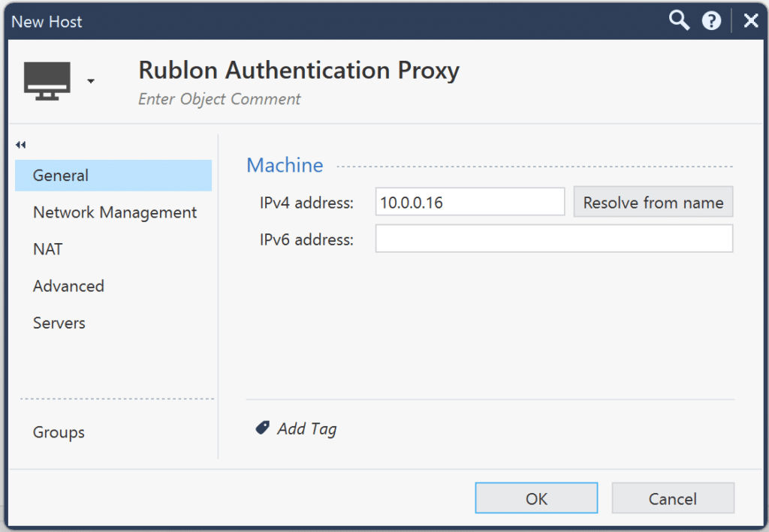
Task: Open the search magnifier in the title bar
Action: [x=678, y=20]
